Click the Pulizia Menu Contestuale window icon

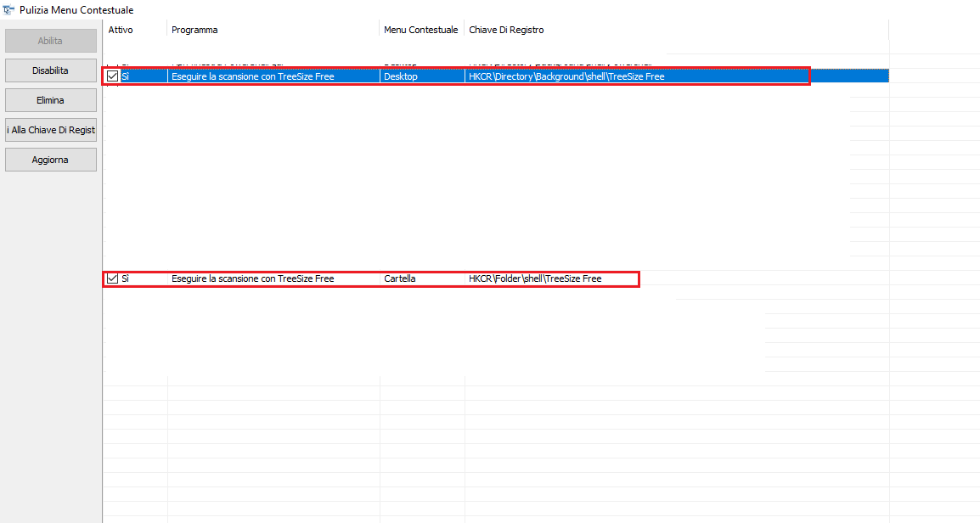pos(8,10)
